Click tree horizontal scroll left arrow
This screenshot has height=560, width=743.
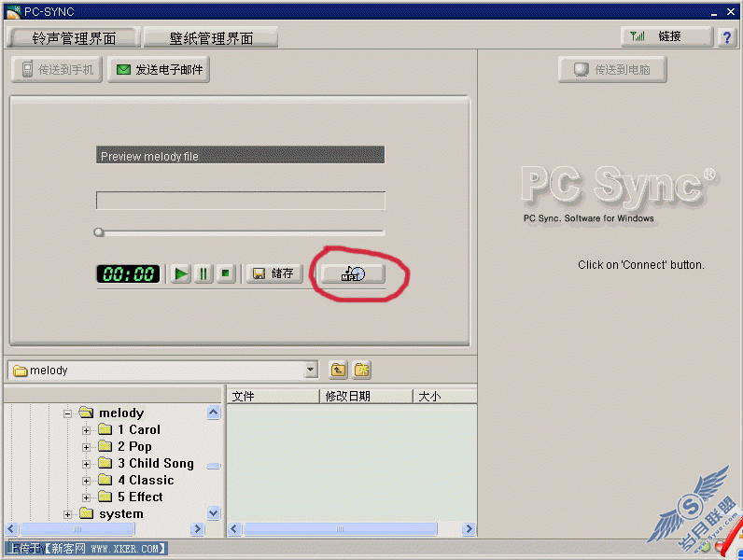12,528
